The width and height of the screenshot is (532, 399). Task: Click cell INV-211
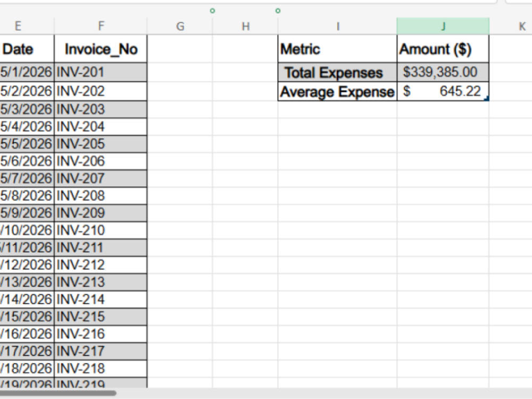click(101, 248)
